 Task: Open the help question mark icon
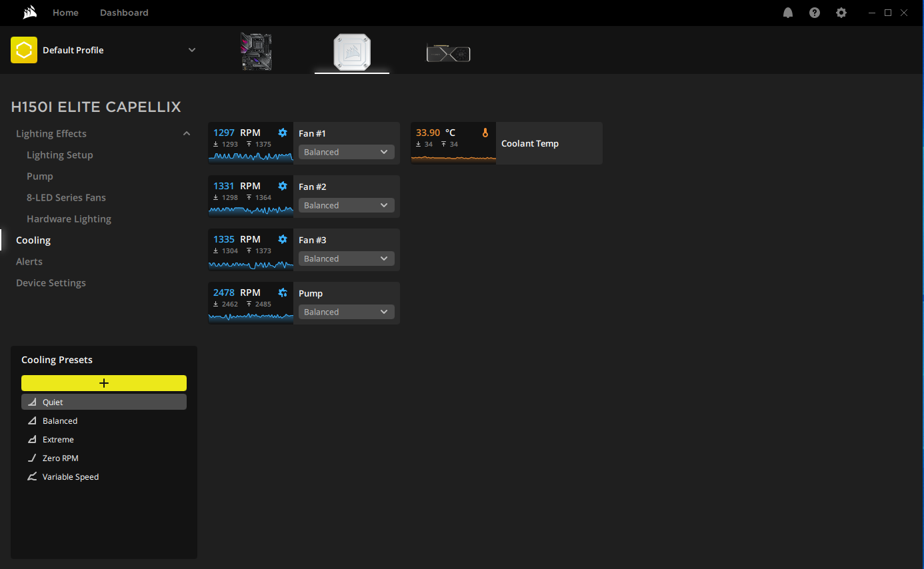(x=815, y=13)
